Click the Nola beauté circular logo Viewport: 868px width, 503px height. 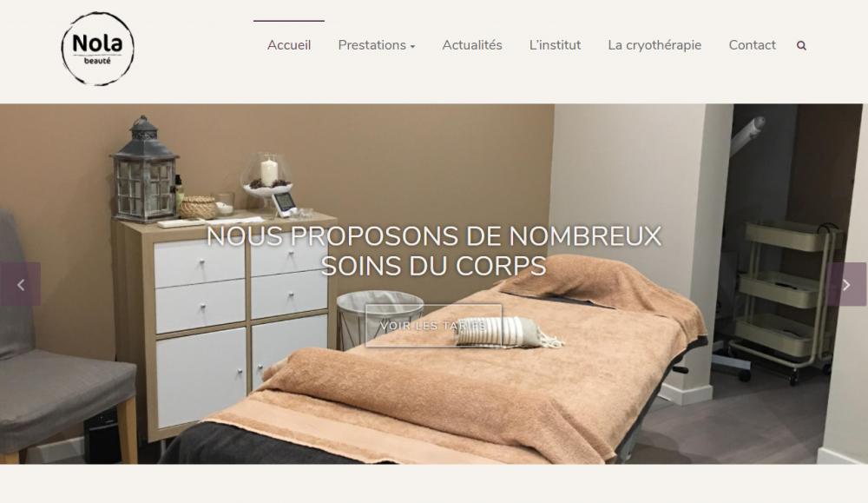tap(97, 49)
